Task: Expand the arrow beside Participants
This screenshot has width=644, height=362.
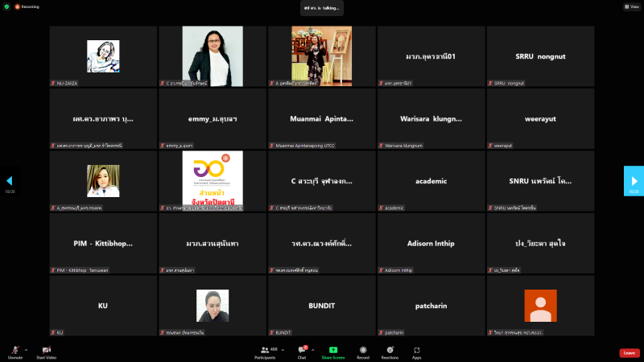Action: tap(282, 350)
